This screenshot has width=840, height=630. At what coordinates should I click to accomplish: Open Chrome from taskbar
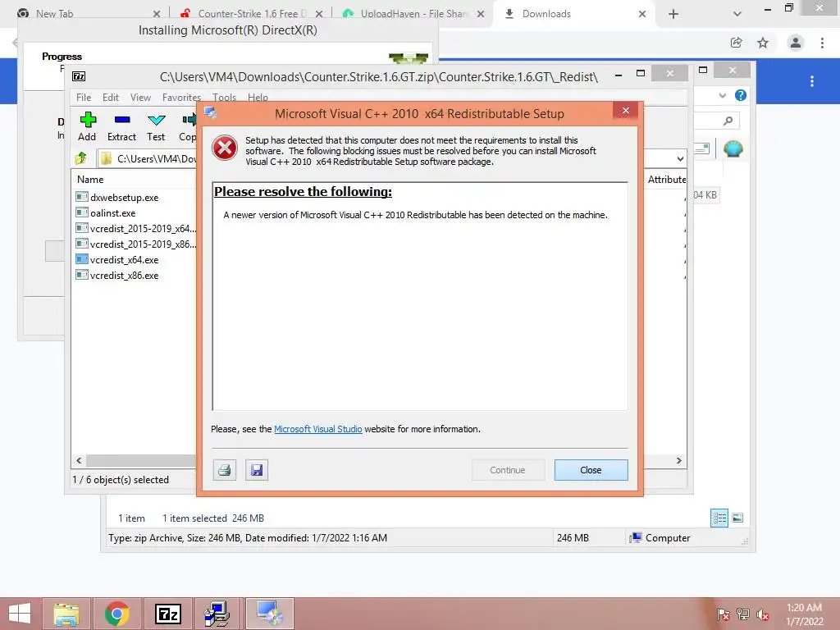[x=116, y=614]
